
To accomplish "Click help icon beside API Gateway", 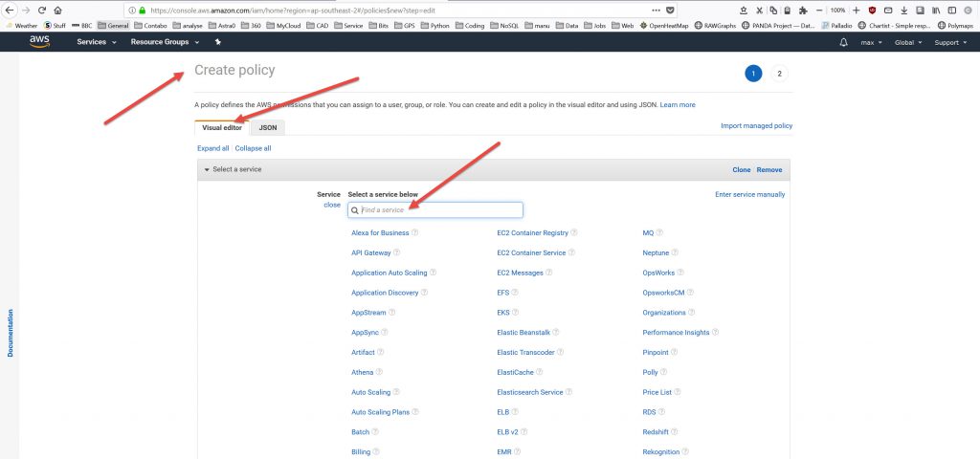I will click(397, 253).
